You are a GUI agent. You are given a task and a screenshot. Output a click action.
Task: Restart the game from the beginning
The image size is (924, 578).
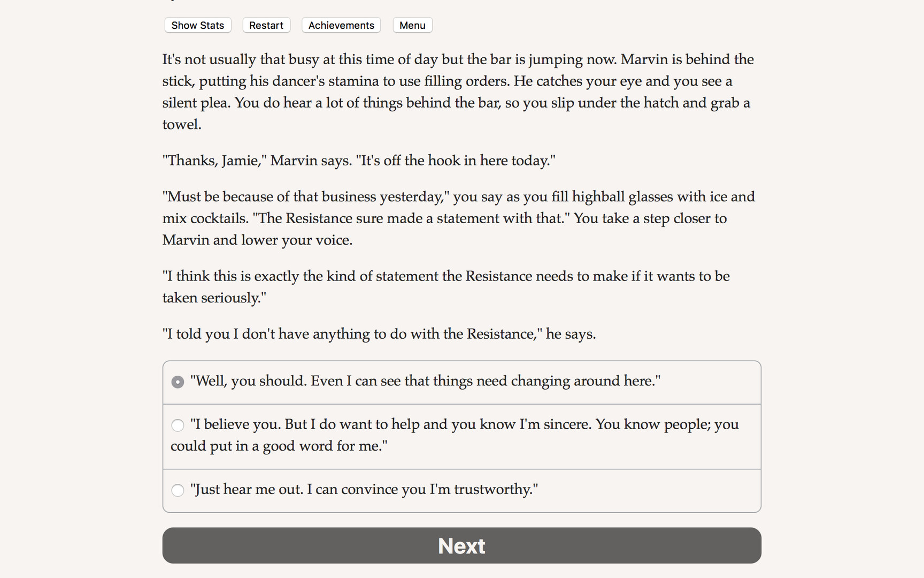pos(266,25)
